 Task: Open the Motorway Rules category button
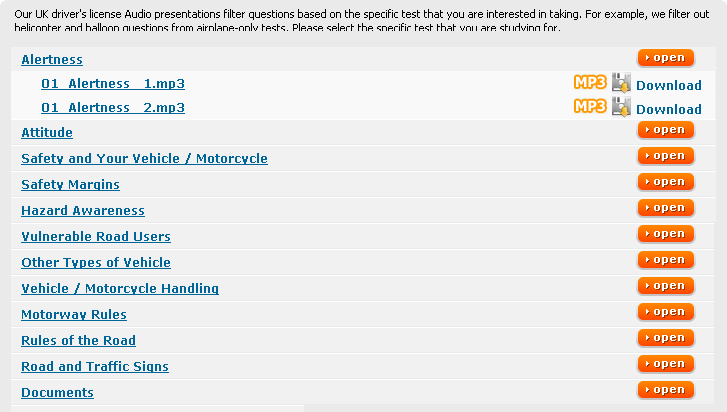(665, 312)
